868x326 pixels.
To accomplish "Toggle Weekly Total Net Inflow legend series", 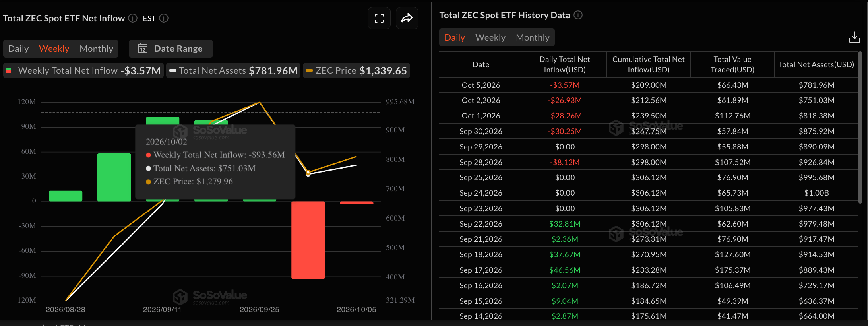I will (83, 71).
